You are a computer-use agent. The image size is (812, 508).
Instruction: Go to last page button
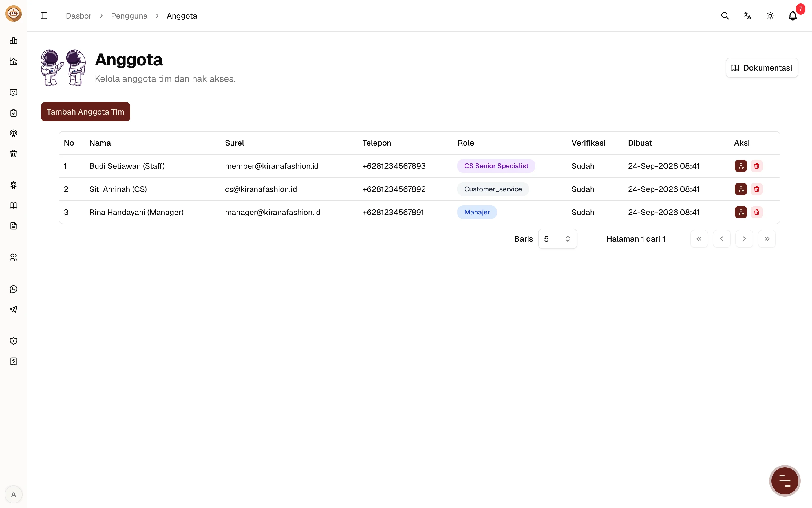pyautogui.click(x=767, y=239)
